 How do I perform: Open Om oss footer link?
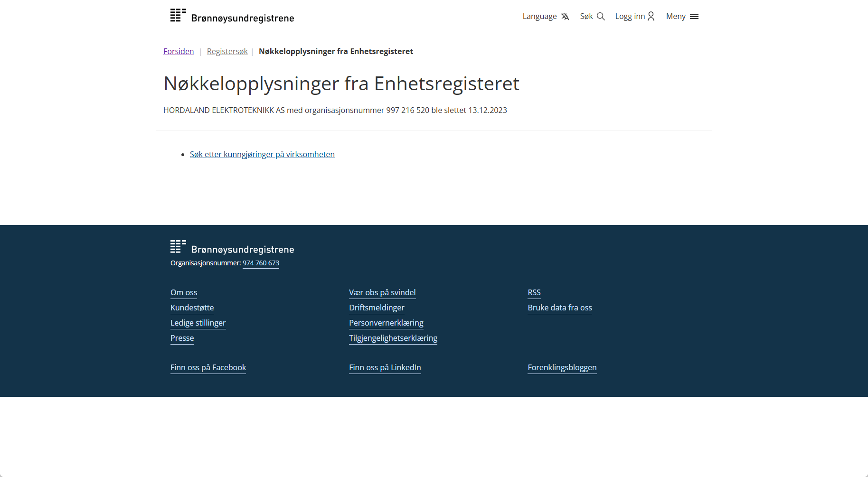click(184, 292)
